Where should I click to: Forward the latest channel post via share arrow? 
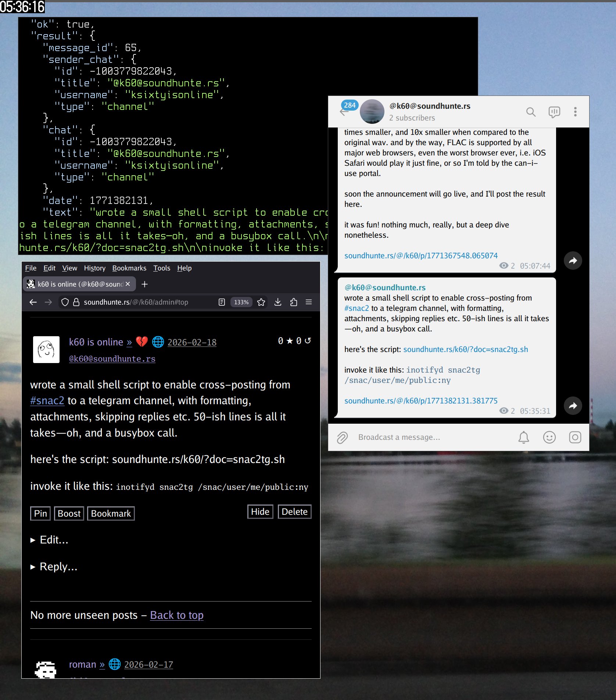(573, 406)
